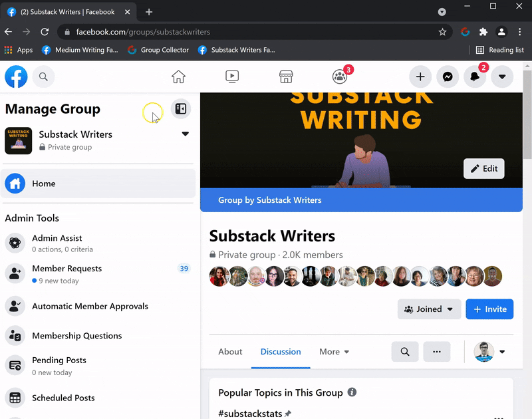Open the Reading list
The image size is (532, 419).
[500, 50]
